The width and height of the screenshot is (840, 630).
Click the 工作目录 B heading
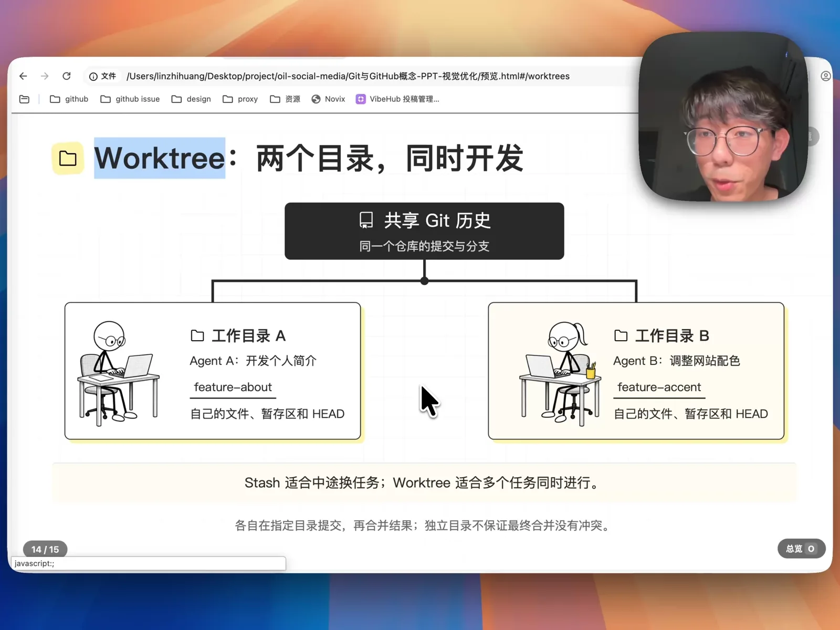tap(673, 335)
